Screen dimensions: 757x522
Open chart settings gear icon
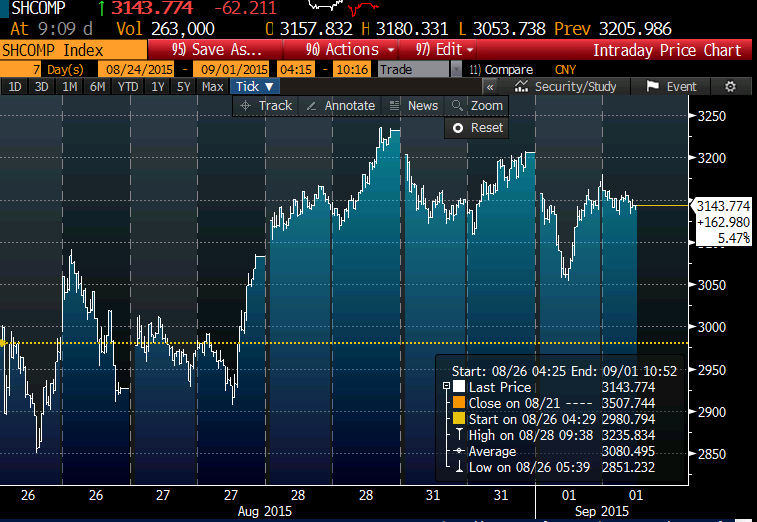pyautogui.click(x=730, y=87)
